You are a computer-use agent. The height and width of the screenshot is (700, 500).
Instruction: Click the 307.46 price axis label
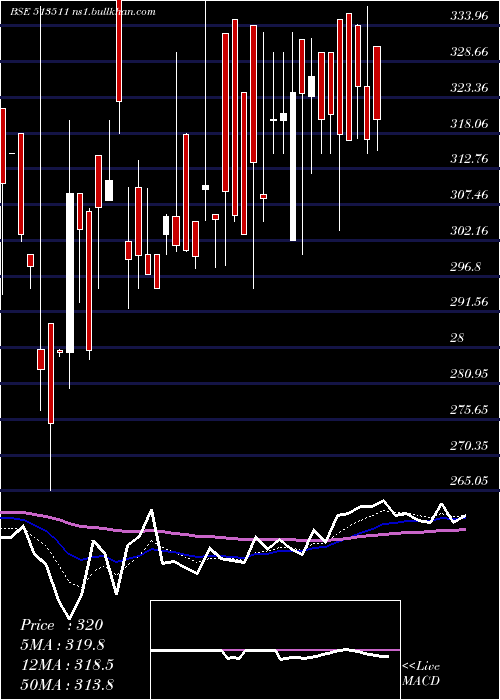click(469, 195)
